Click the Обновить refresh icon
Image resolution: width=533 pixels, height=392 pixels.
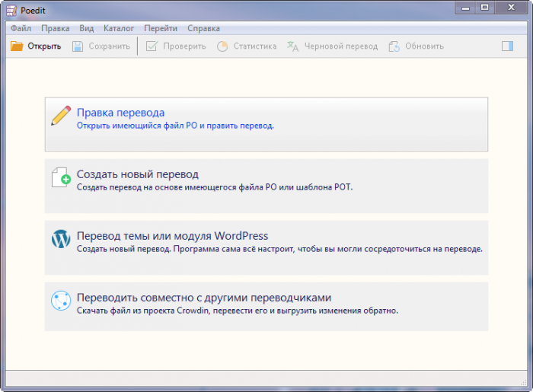click(x=394, y=46)
